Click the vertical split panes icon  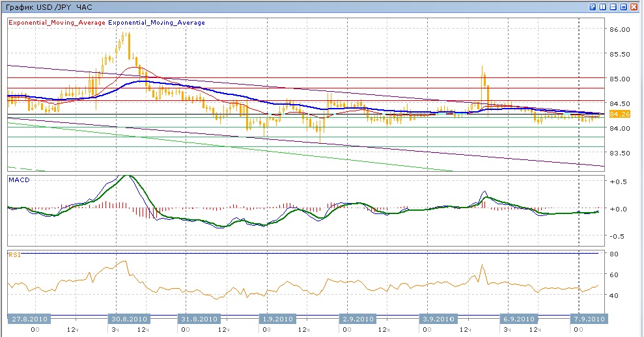603,7
